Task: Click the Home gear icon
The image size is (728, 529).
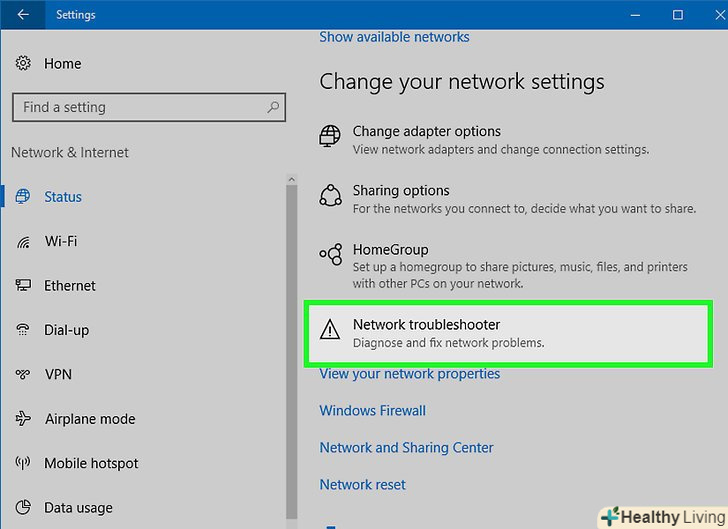Action: pyautogui.click(x=24, y=63)
